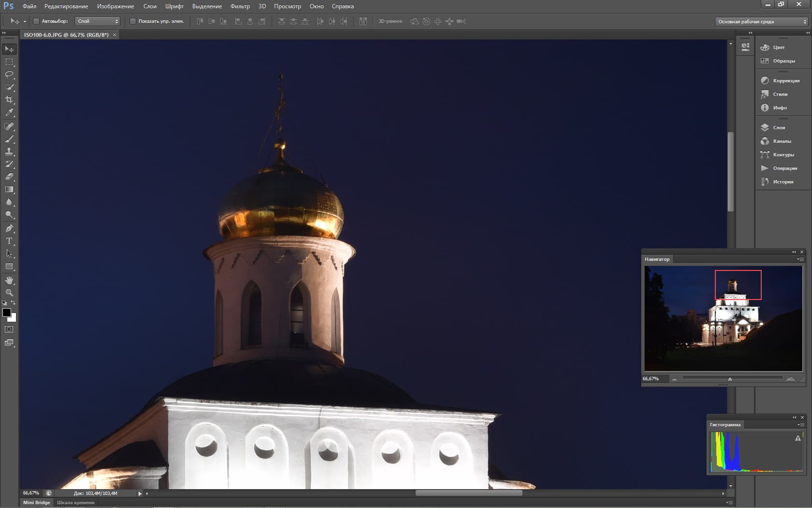The image size is (812, 508).
Task: Open the История panel
Action: click(x=783, y=182)
